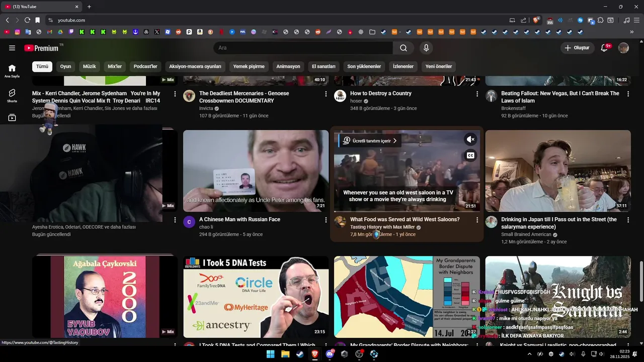Viewport: 644px width, 362px height.
Task: Open Drinking in Japan video thumbnail
Action: [558, 171]
